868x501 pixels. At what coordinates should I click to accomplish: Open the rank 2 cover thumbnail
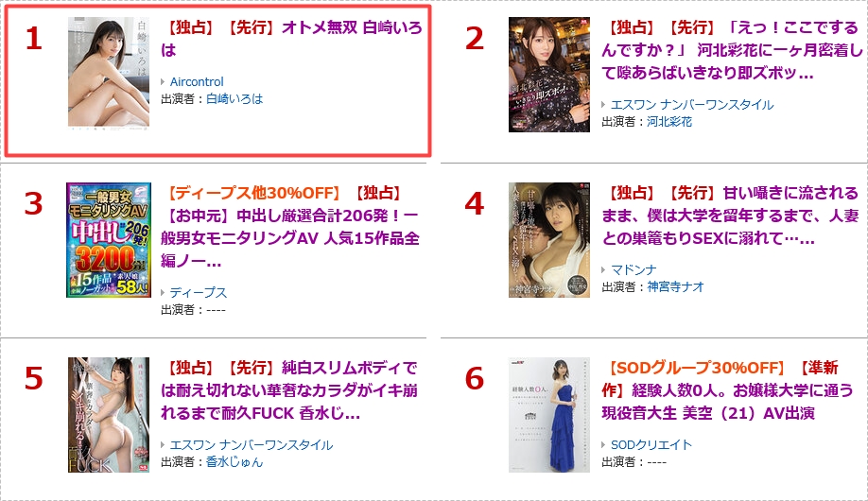[x=549, y=74]
